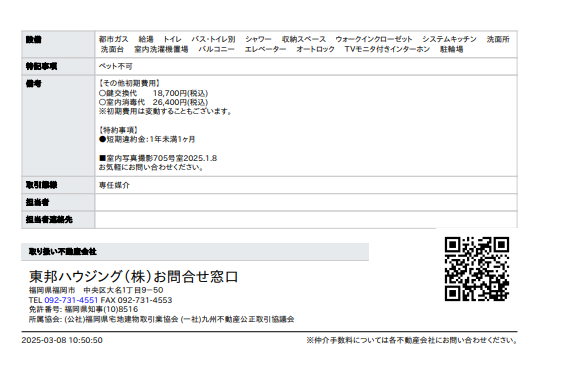
Task: Select the value 専任媒介
Action: (114, 185)
